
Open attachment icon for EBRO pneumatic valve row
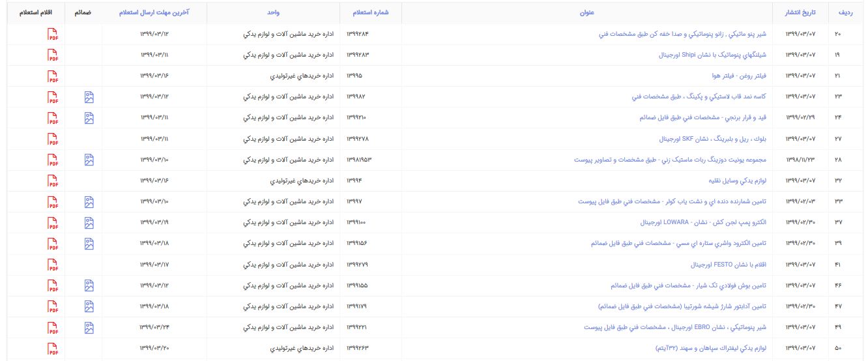89,327
